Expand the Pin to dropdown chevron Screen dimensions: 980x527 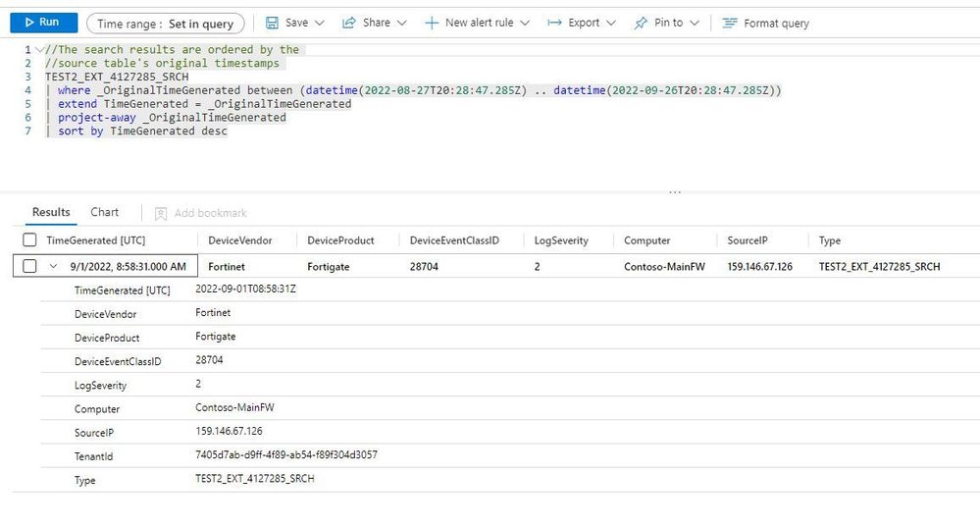tap(695, 24)
